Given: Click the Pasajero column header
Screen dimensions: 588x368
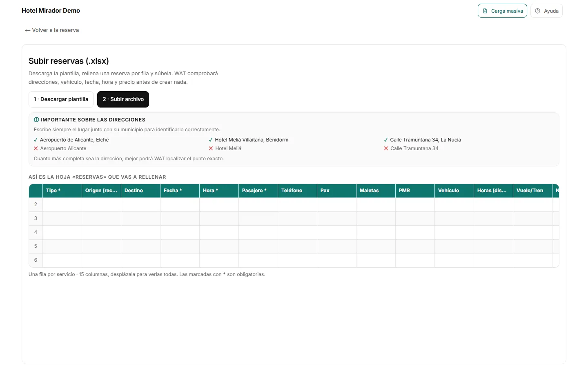Looking at the screenshot, I should click(x=258, y=191).
